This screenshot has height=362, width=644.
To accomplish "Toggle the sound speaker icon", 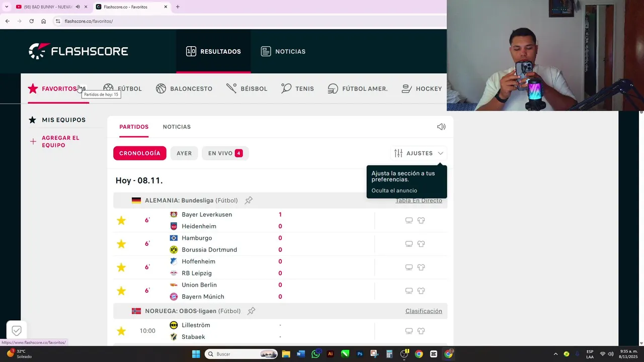I will (x=441, y=127).
